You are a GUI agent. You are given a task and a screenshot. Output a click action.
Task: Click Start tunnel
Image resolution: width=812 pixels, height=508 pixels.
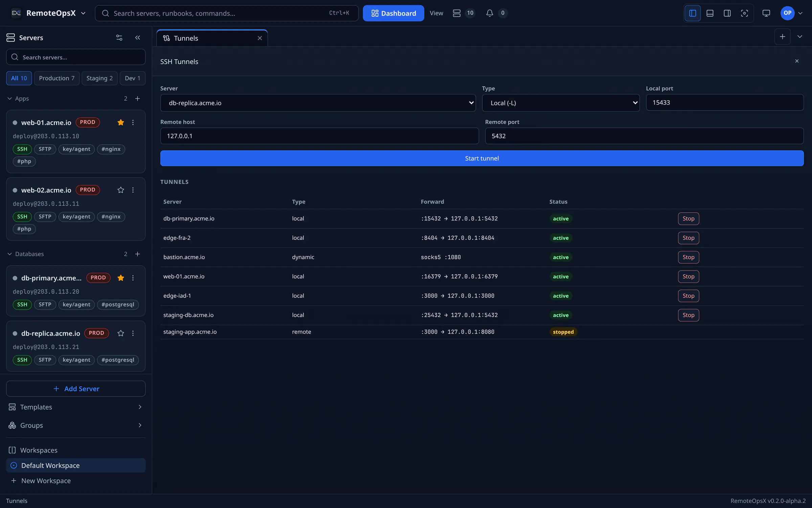(482, 158)
